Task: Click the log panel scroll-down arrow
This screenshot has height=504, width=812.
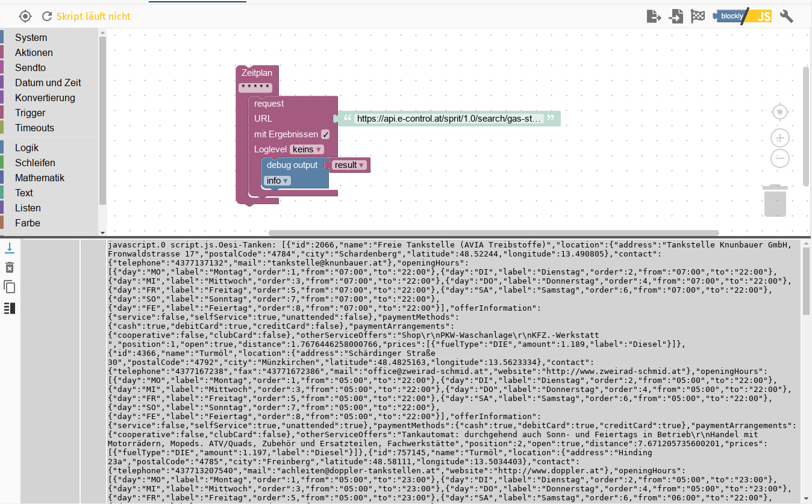Action: tap(806, 498)
